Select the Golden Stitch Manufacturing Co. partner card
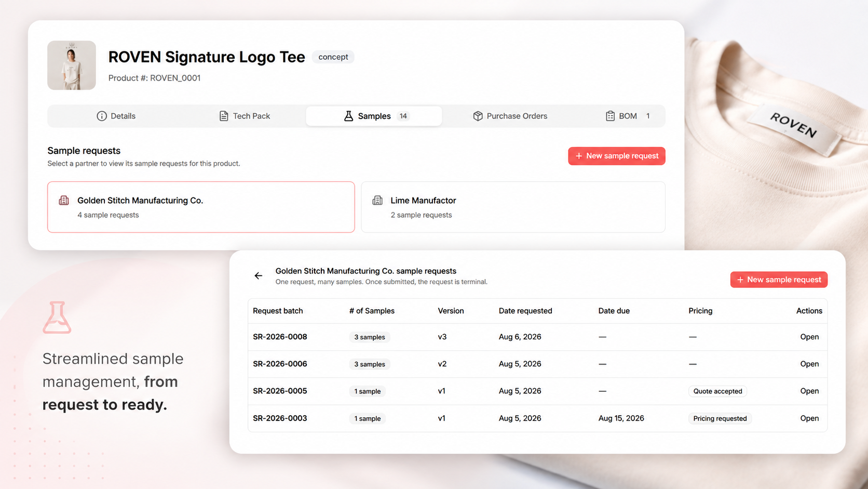The width and height of the screenshot is (868, 489). pos(201,207)
